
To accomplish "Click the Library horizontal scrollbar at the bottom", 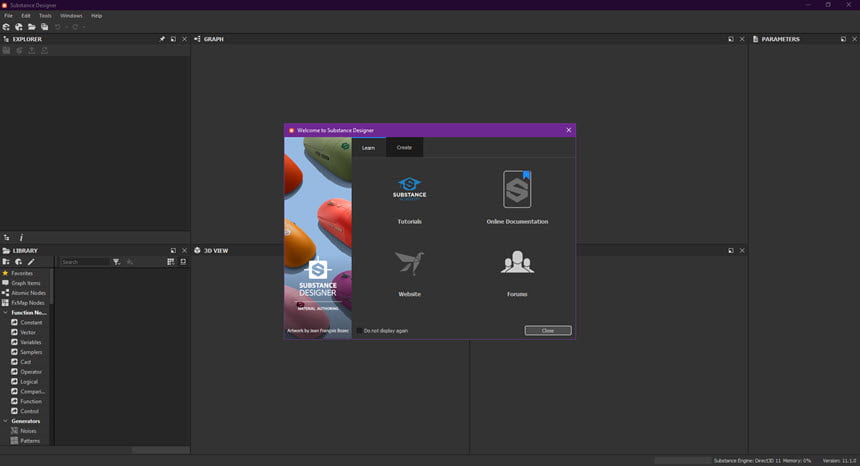I will 160,450.
